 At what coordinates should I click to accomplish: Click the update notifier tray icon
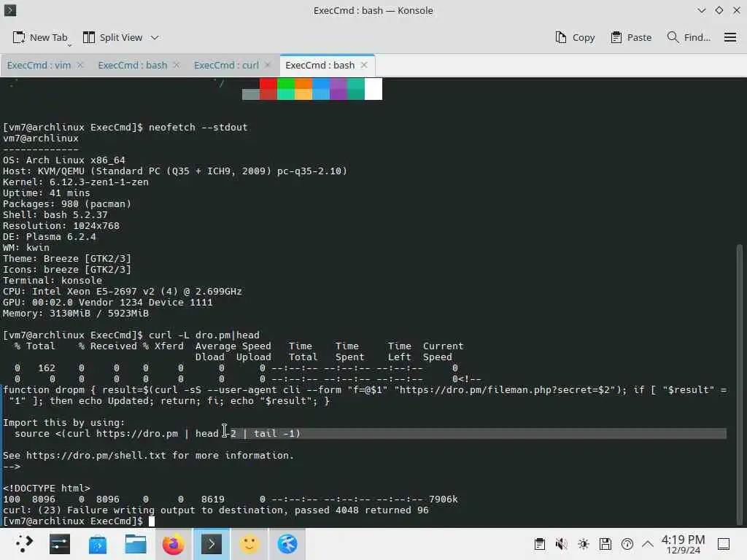(x=627, y=544)
